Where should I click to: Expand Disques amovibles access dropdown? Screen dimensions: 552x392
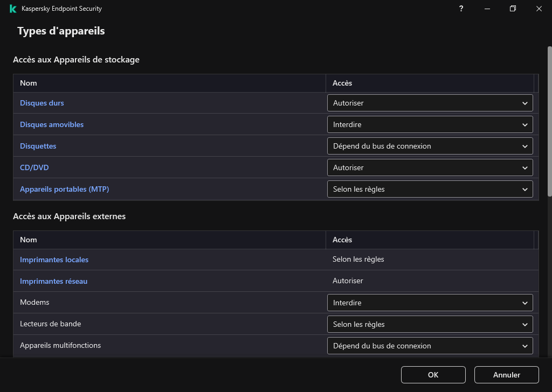(430, 124)
